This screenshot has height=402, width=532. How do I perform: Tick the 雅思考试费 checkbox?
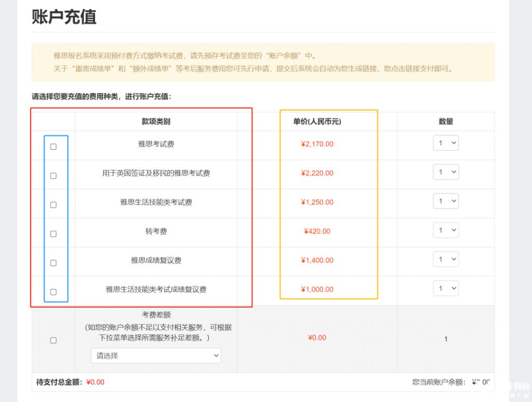click(x=54, y=147)
